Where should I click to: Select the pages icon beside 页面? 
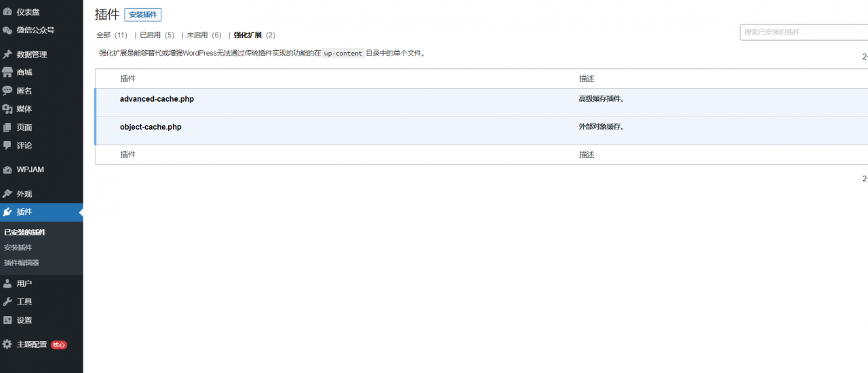pyautogui.click(x=7, y=127)
